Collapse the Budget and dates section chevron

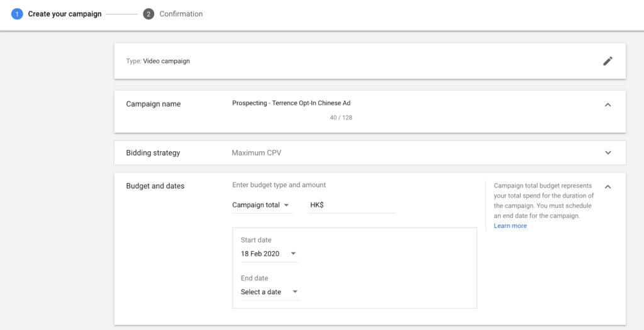(608, 186)
